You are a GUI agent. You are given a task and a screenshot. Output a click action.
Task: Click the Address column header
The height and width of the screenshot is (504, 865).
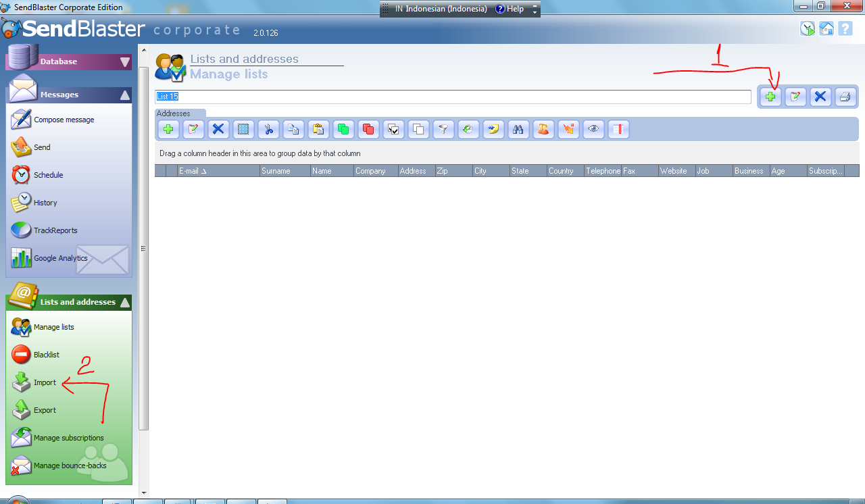[416, 171]
